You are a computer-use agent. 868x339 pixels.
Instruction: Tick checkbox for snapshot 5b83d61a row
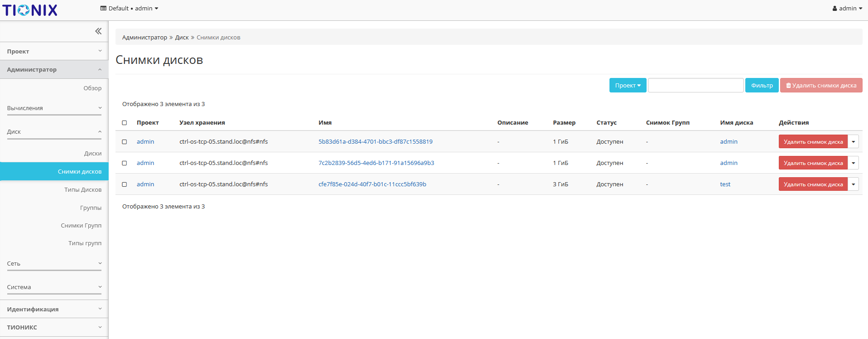click(x=125, y=142)
